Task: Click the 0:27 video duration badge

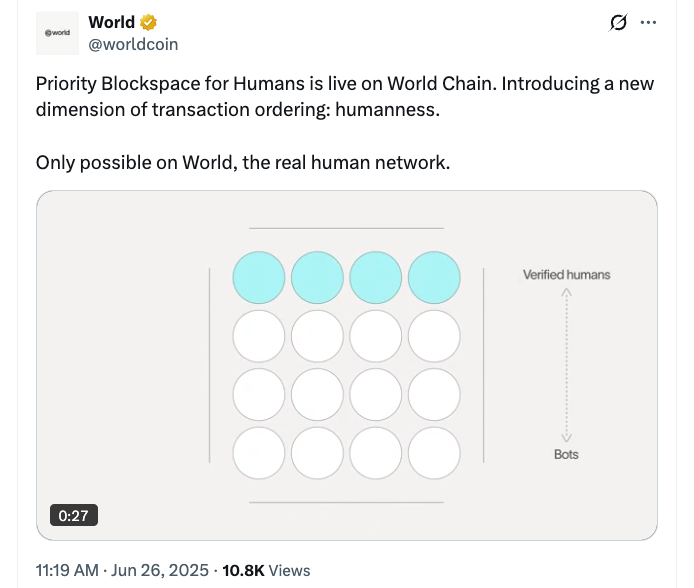Action: (x=74, y=516)
